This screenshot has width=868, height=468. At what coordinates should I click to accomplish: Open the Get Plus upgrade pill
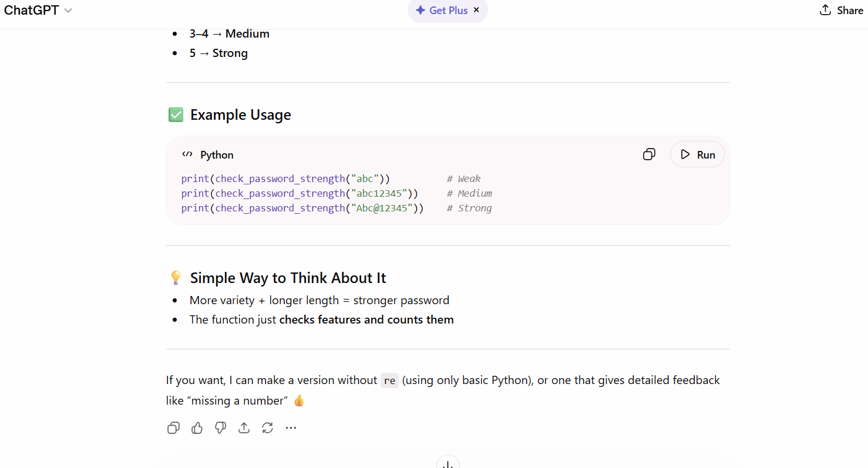[x=444, y=10]
